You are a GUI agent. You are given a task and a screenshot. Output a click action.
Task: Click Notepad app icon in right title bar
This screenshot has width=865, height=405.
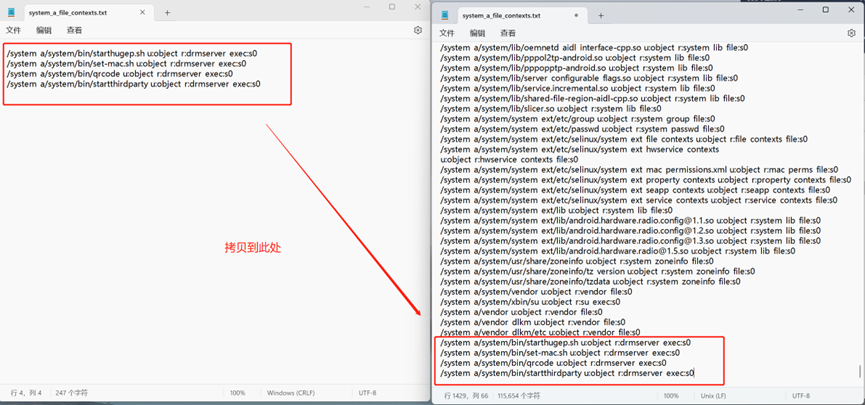[445, 16]
